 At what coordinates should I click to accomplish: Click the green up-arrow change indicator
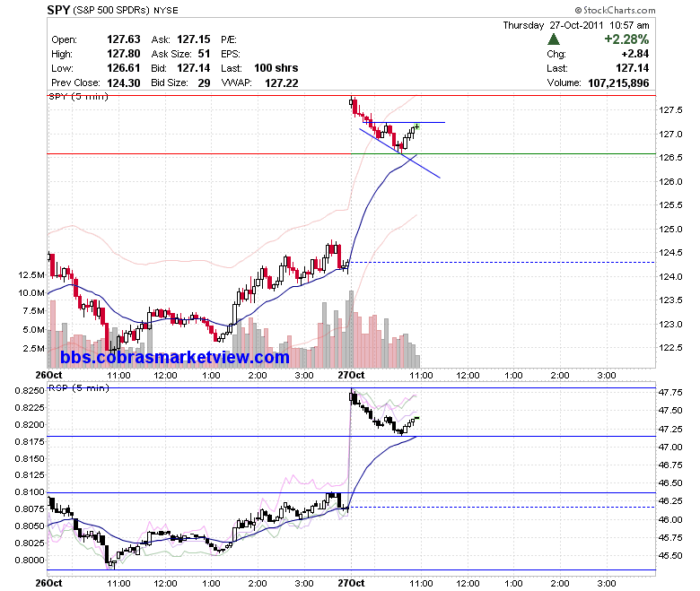(554, 39)
